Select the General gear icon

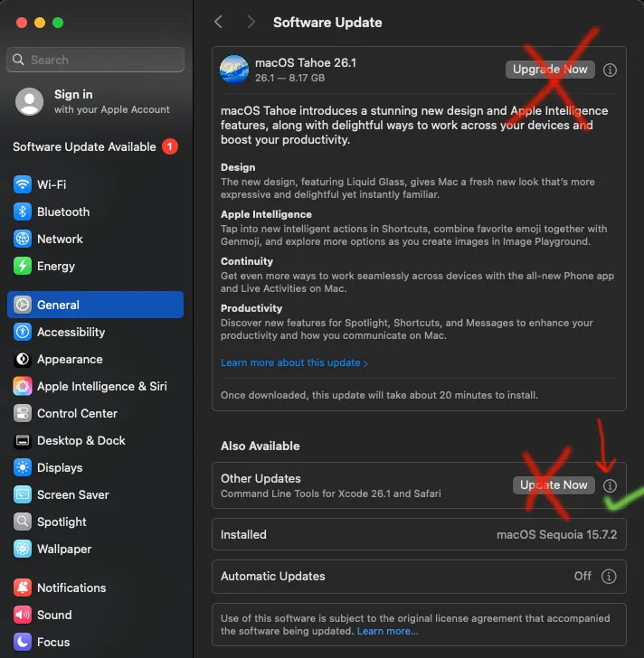click(23, 305)
